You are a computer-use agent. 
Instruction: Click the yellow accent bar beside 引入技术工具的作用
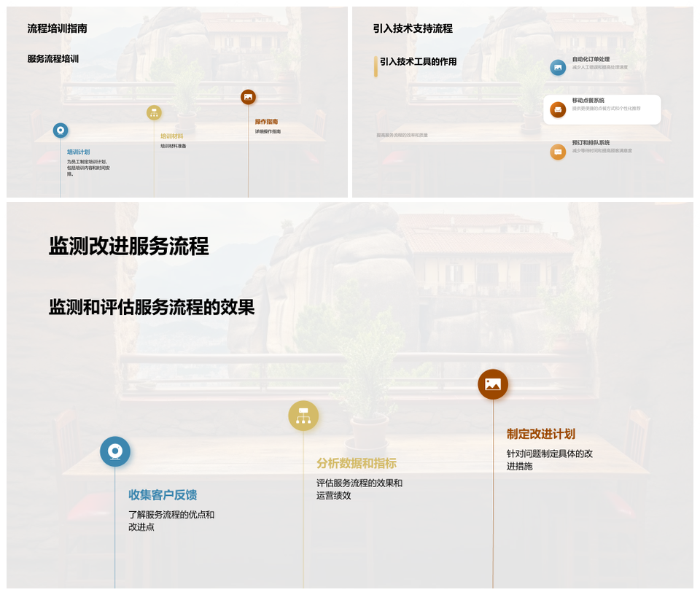point(376,66)
